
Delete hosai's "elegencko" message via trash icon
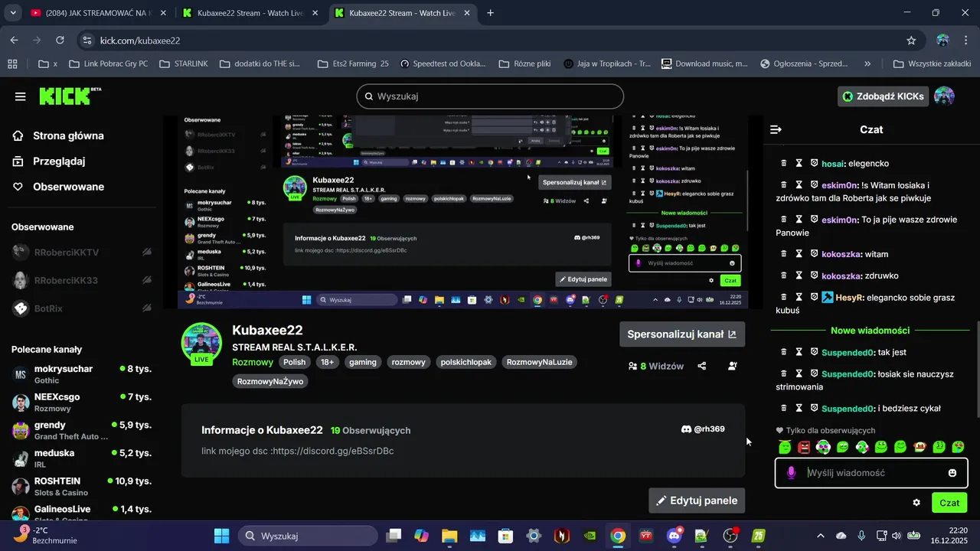point(783,163)
